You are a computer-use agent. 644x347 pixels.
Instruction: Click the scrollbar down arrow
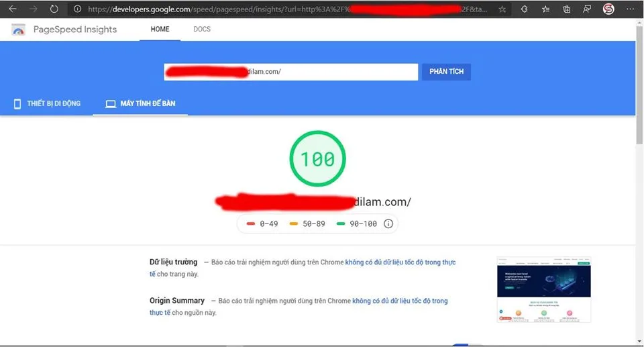(x=639, y=341)
